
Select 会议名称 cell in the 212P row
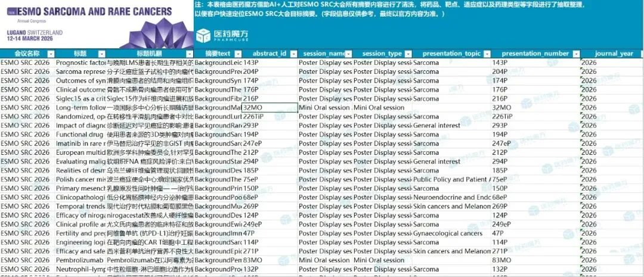click(27, 152)
